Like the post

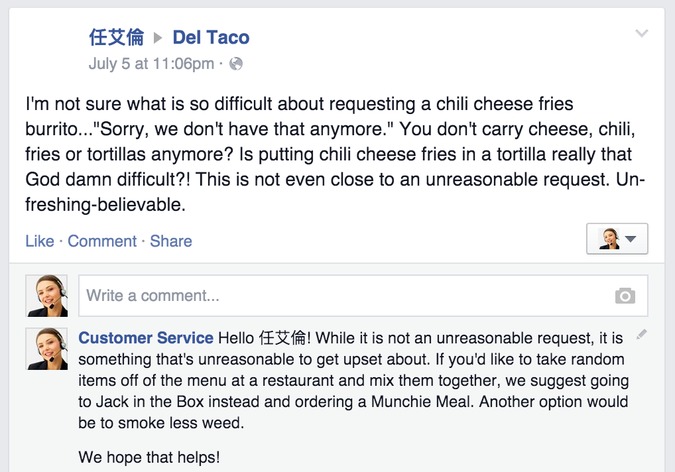pos(40,241)
